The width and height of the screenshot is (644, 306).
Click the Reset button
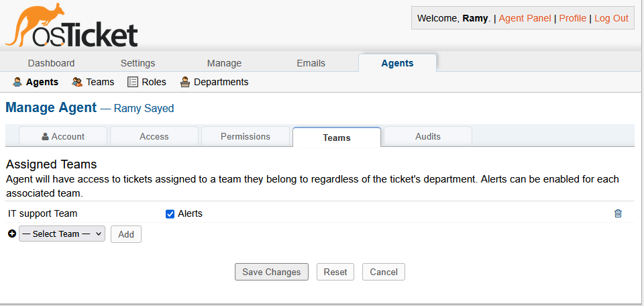pyautogui.click(x=335, y=272)
